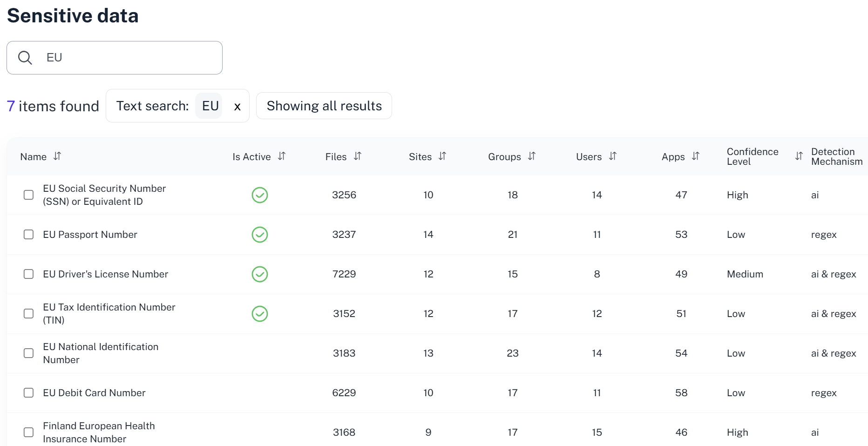Screen dimensions: 868x446
Task: Select Finland European Health Insurance Number checkbox
Action: coord(29,432)
